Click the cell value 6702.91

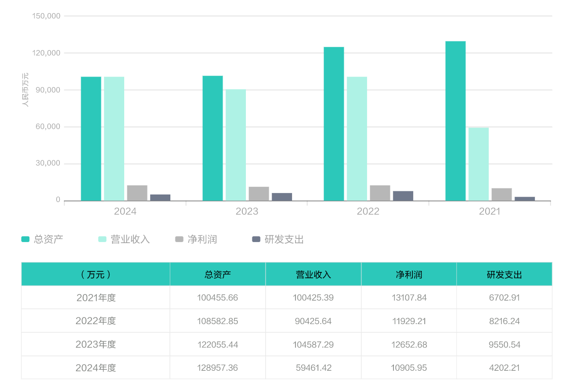click(x=504, y=298)
